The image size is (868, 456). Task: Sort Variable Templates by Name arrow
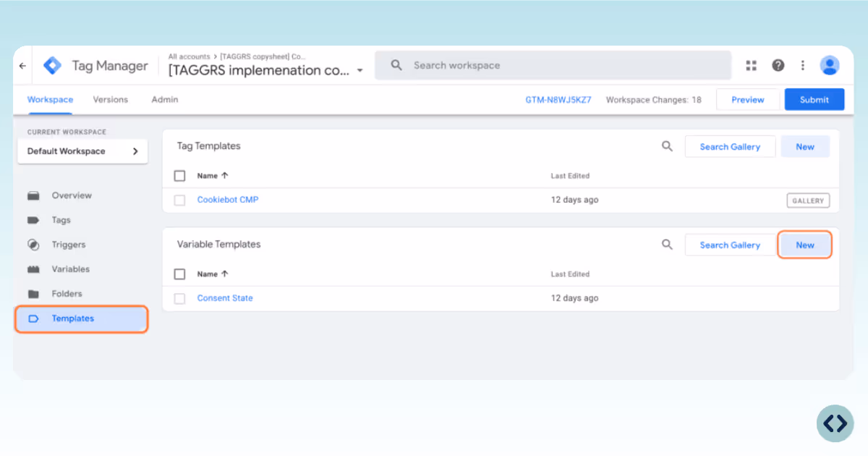click(224, 274)
